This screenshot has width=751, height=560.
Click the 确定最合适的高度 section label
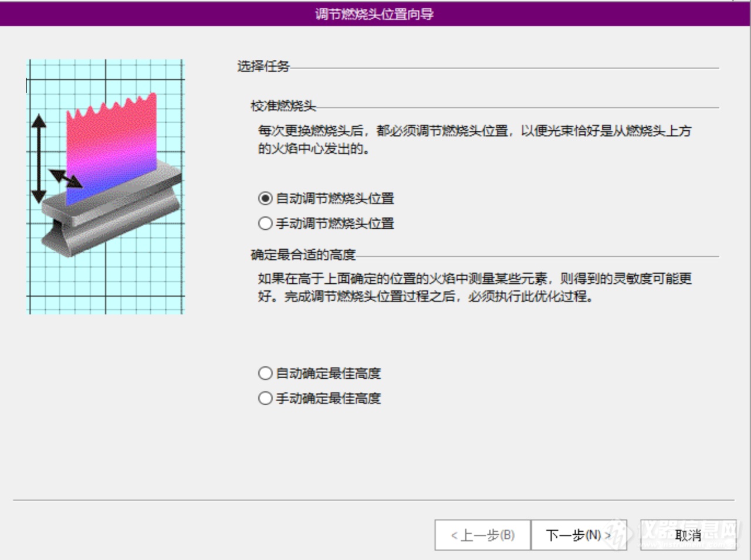[x=303, y=255]
